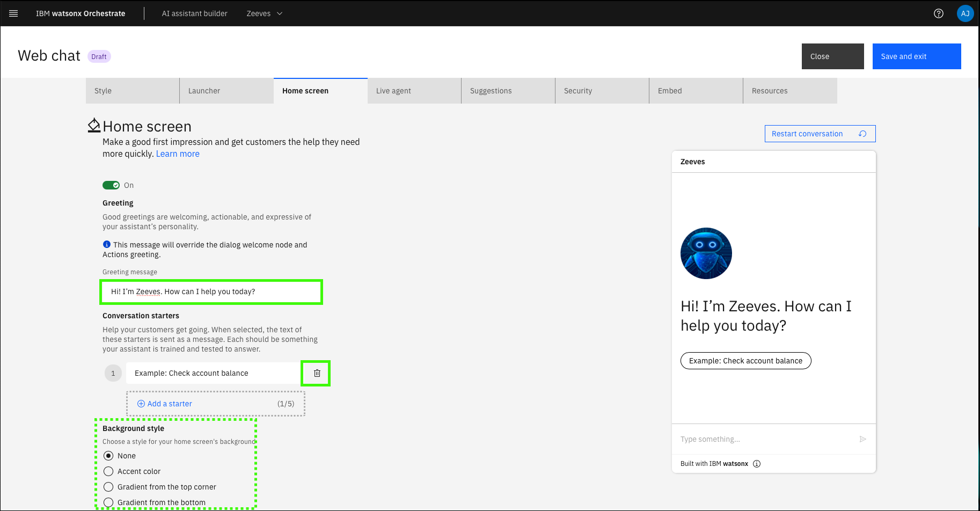
Task: Toggle the Home screen On switch
Action: pos(111,185)
